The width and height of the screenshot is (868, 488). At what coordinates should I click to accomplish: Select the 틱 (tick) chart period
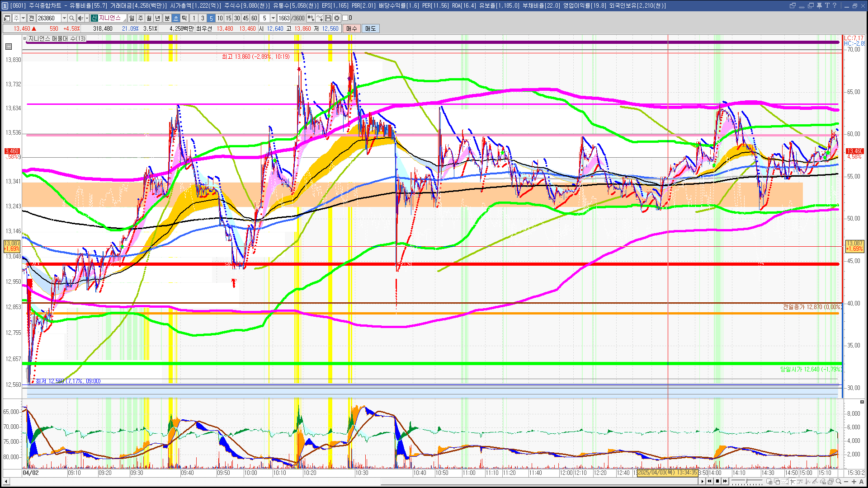(x=184, y=18)
